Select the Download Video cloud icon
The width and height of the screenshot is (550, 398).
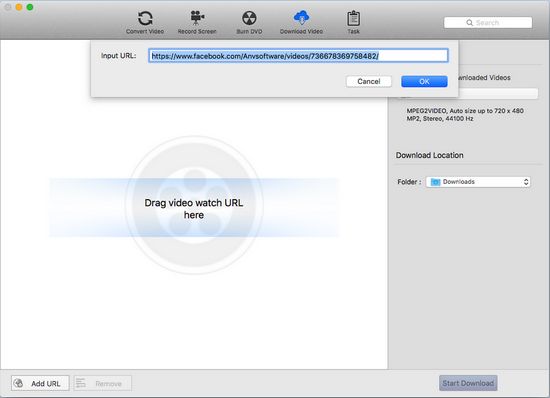click(x=301, y=18)
